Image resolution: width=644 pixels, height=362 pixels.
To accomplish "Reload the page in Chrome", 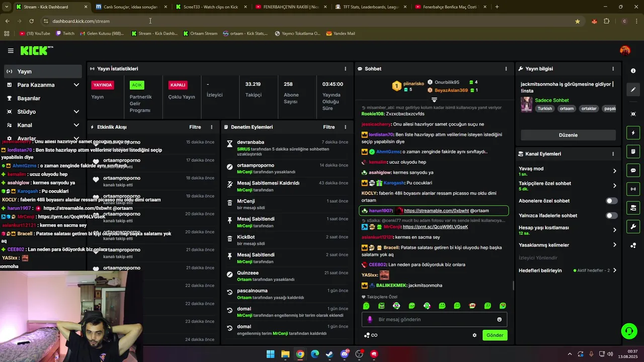I will (31, 21).
